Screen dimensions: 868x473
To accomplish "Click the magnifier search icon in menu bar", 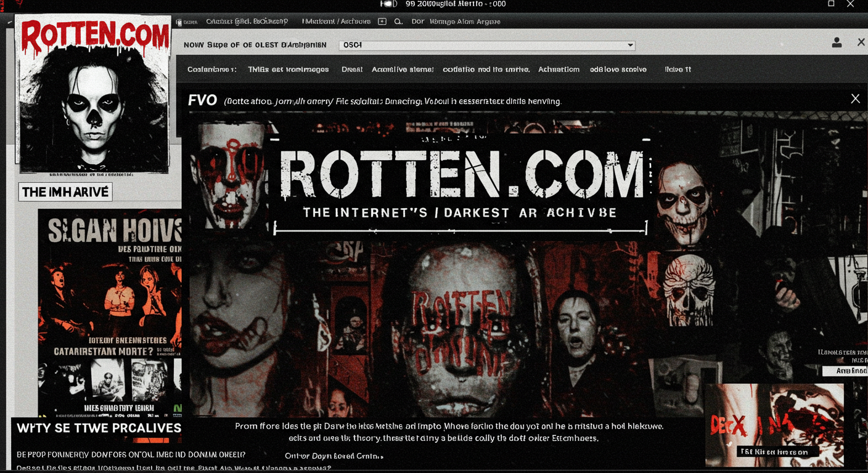I will 398,22.
